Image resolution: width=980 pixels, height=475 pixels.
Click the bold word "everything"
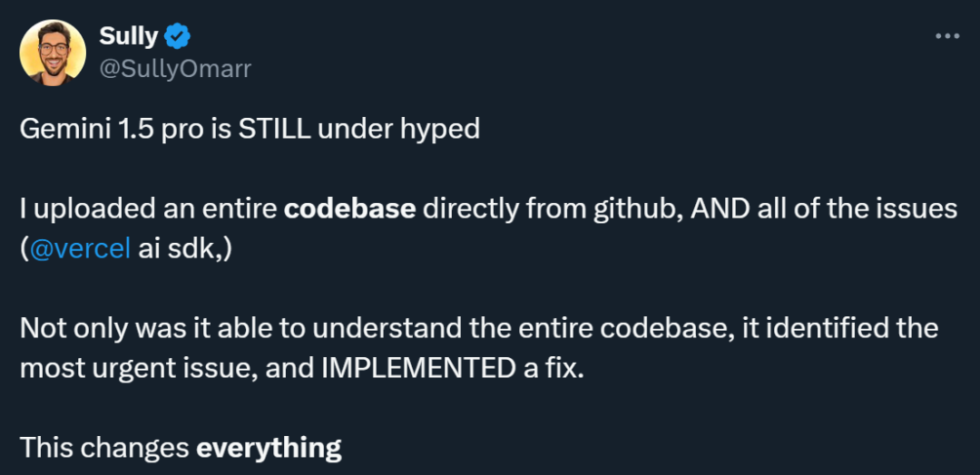(269, 447)
